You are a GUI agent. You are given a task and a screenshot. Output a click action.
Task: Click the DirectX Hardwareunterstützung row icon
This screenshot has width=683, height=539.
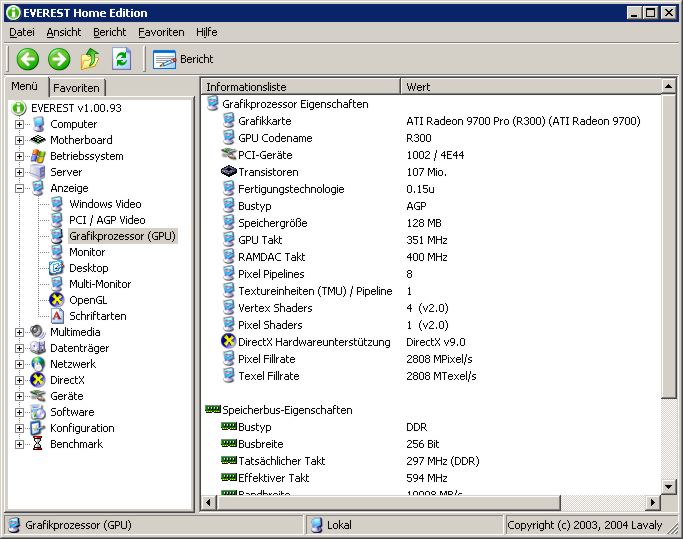[x=228, y=341]
